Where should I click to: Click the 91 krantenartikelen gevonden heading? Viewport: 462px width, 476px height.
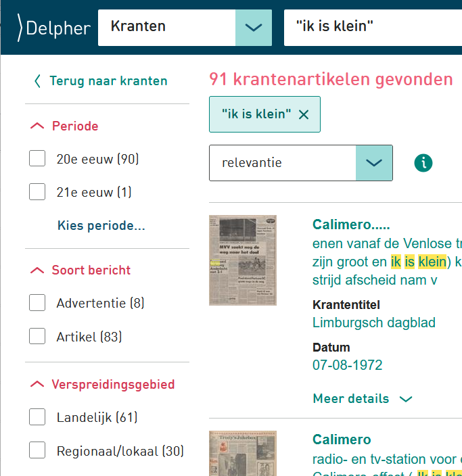[x=331, y=79]
